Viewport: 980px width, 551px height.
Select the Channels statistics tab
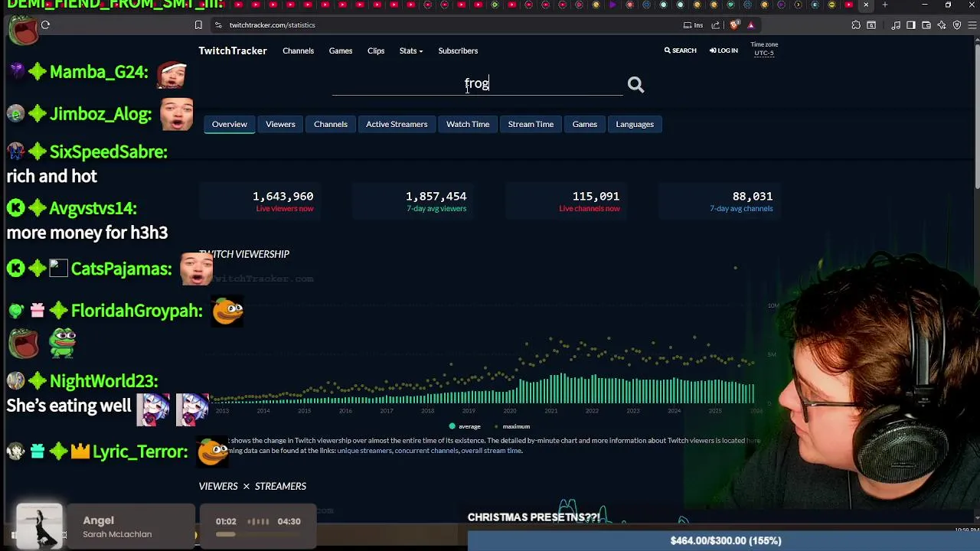tap(331, 124)
